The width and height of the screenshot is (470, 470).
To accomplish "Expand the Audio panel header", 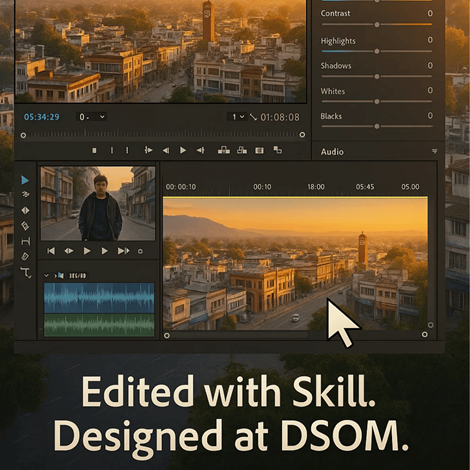I will pyautogui.click(x=378, y=152).
